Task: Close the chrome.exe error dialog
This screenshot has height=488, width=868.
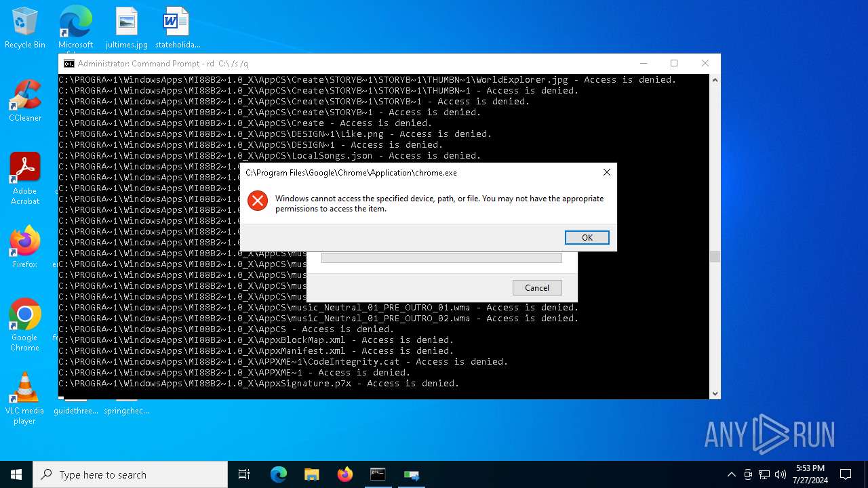Action: [x=606, y=173]
